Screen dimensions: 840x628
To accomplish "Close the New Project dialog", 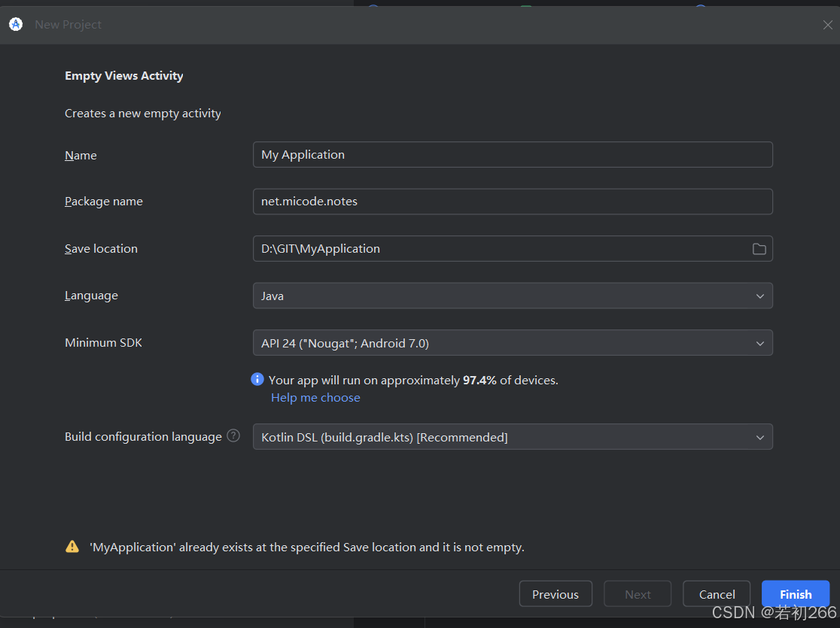I will click(827, 25).
